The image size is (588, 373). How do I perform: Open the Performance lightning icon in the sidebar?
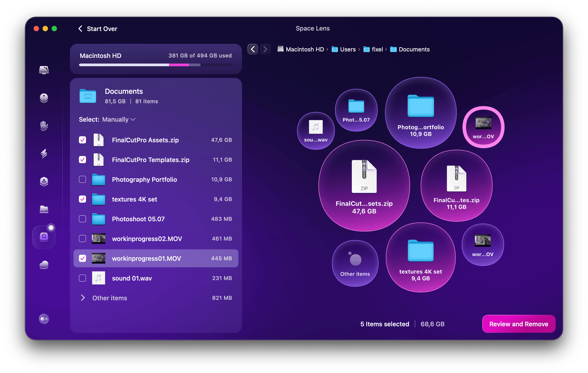pos(44,154)
